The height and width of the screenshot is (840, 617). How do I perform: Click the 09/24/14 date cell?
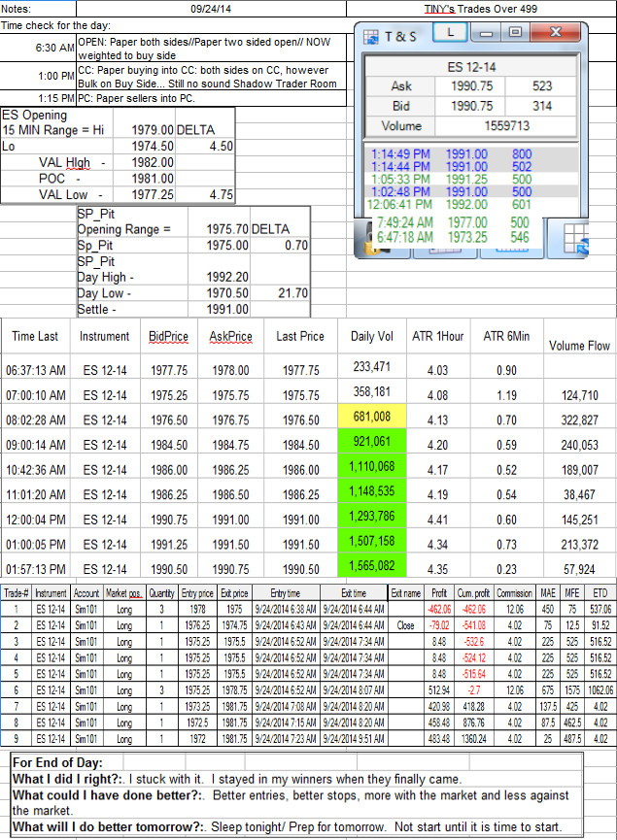[211, 9]
